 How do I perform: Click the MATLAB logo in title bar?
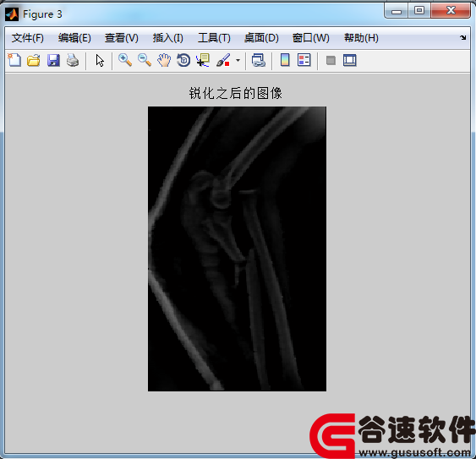[x=12, y=14]
